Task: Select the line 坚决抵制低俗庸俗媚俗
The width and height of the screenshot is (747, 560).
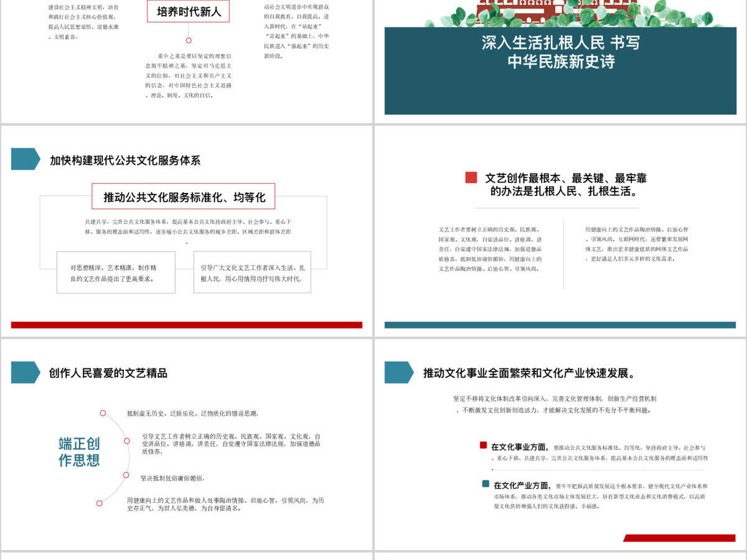Action: (x=172, y=478)
